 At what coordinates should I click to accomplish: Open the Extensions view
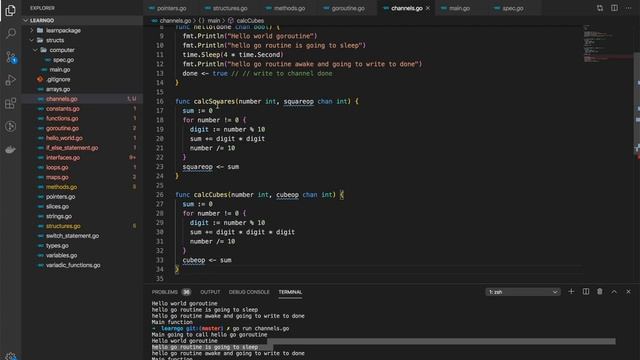pos(11,103)
